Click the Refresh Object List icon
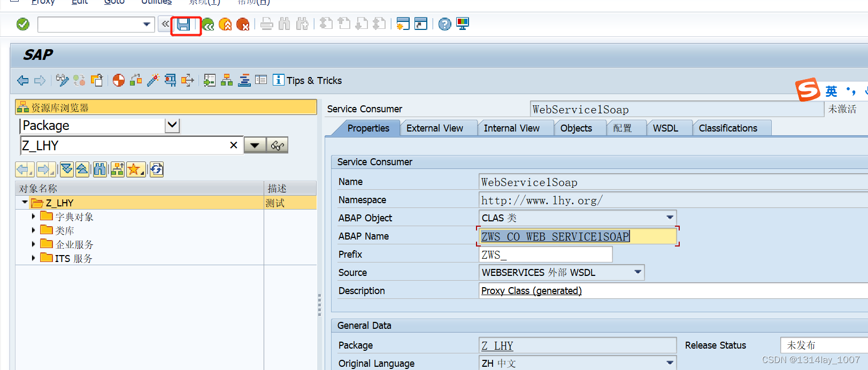The image size is (868, 370). [x=156, y=170]
